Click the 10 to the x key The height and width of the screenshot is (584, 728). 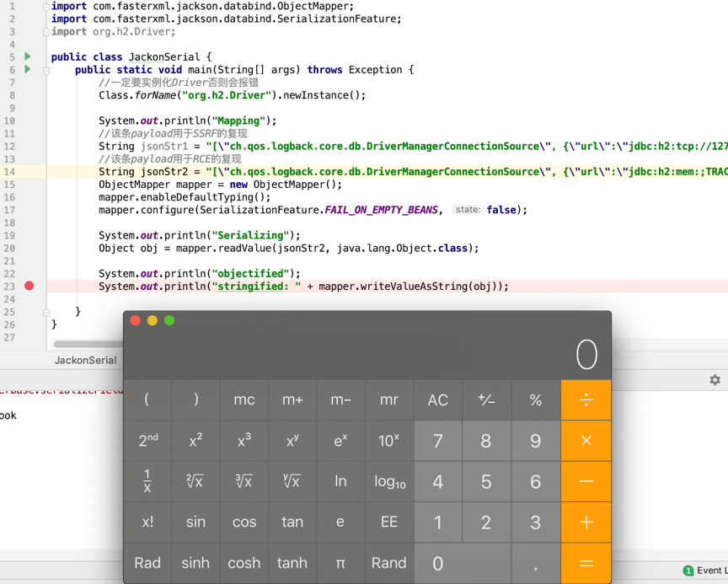pos(389,441)
